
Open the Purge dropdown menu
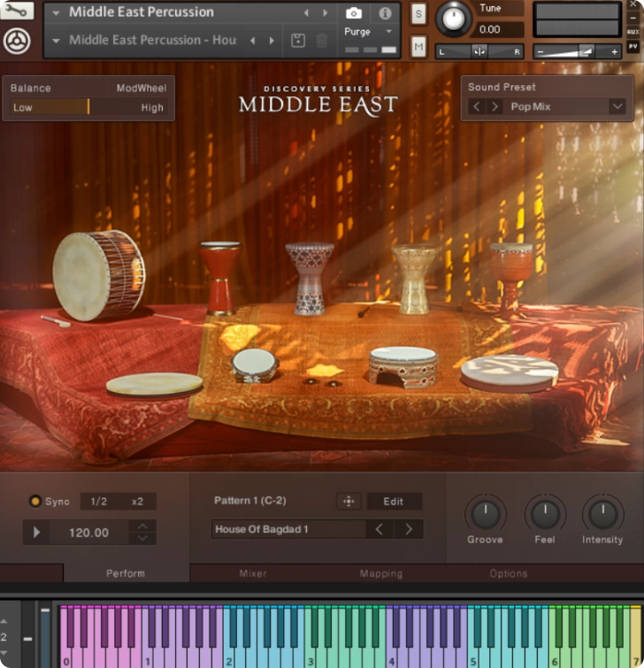coord(388,32)
